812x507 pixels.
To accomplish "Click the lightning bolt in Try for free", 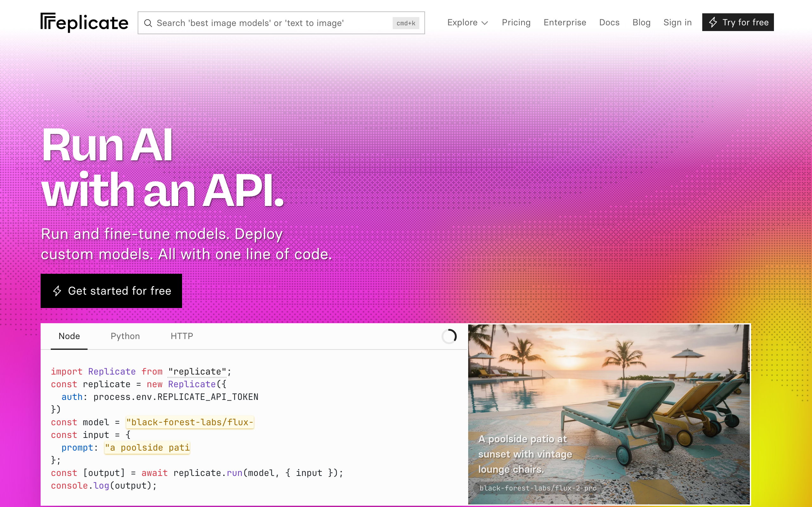I will pyautogui.click(x=713, y=22).
